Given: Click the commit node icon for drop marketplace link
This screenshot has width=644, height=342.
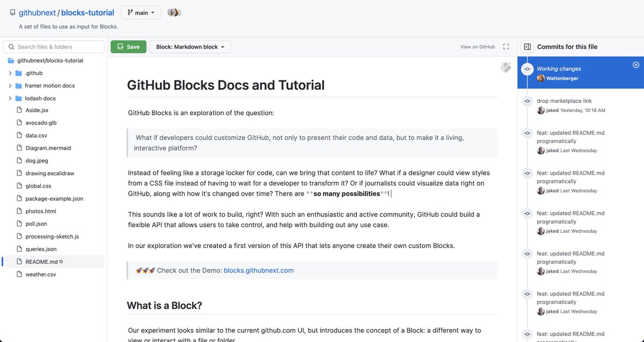Looking at the screenshot, I should (x=528, y=101).
